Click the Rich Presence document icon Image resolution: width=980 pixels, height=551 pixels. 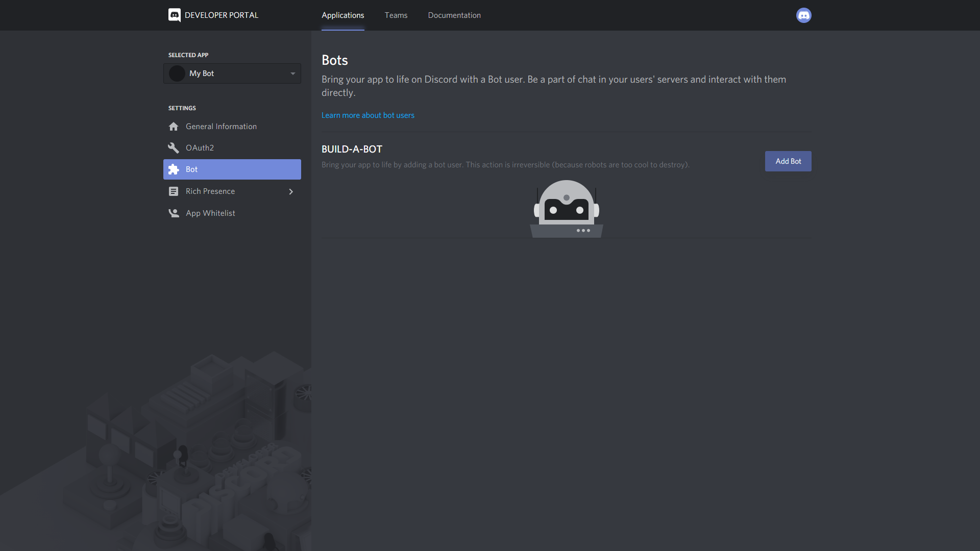coord(174,191)
